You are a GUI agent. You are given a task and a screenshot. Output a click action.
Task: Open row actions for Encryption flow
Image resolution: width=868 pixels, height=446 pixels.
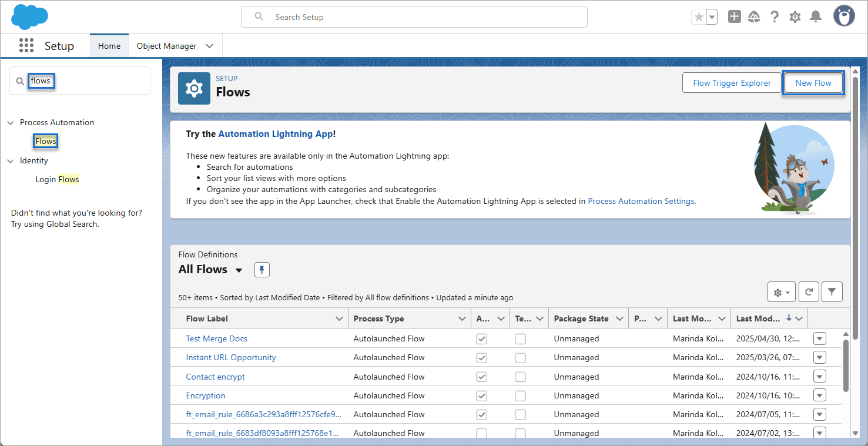point(820,395)
